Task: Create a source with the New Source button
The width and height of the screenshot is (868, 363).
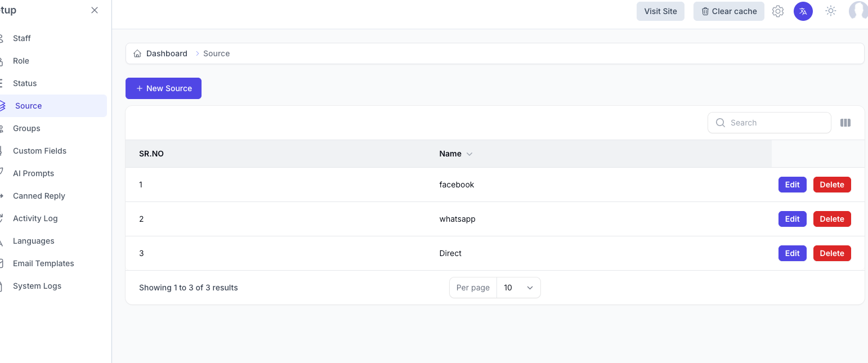Action: click(x=163, y=88)
